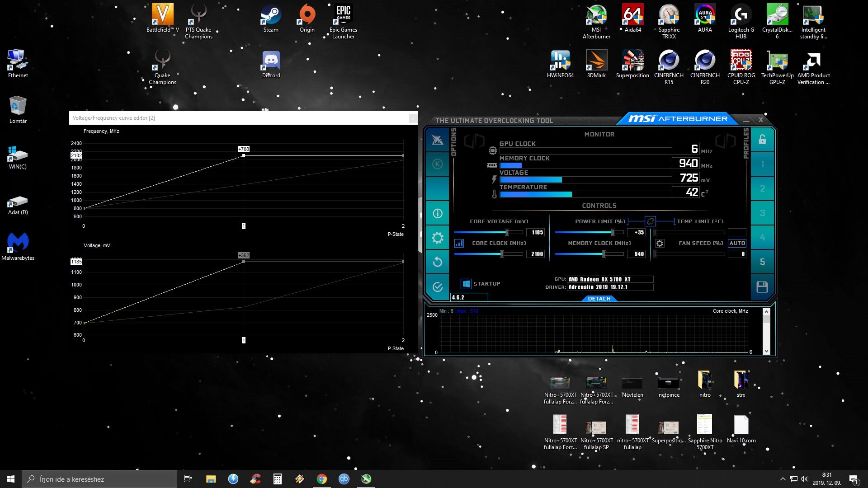Click the hardware monitor scrollbar down arrow
Viewport: 868px width, 488px height.
[766, 351]
